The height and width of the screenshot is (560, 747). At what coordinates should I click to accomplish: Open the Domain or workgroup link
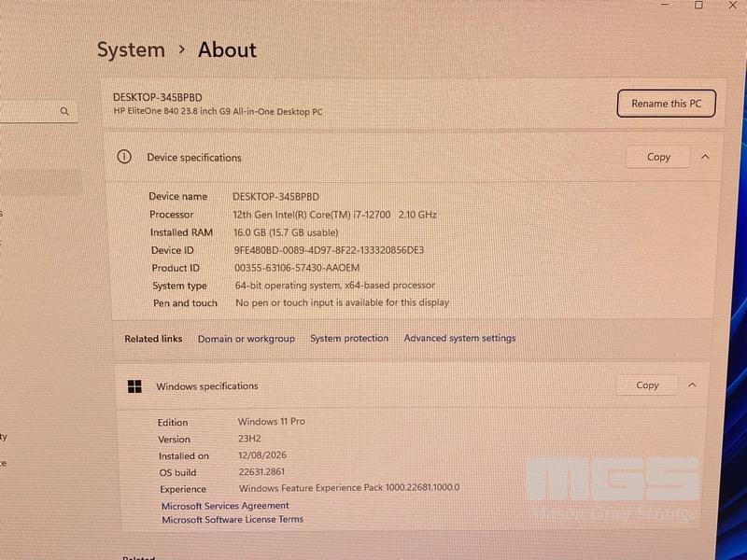pyautogui.click(x=247, y=339)
